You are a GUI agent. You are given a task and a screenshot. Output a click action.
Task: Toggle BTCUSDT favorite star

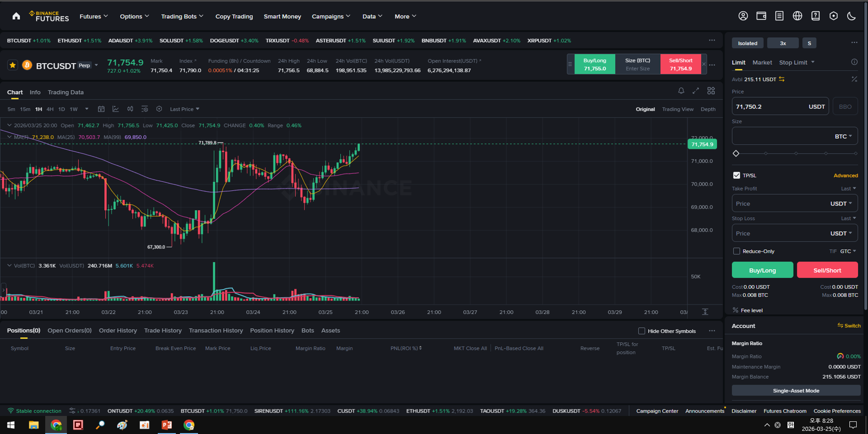tap(13, 65)
